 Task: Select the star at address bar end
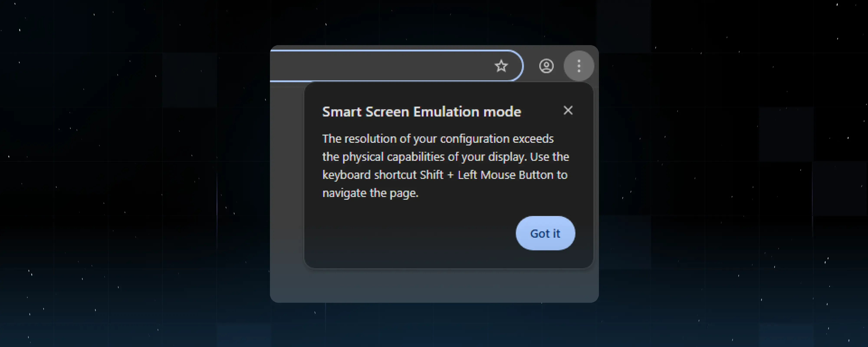(x=501, y=66)
